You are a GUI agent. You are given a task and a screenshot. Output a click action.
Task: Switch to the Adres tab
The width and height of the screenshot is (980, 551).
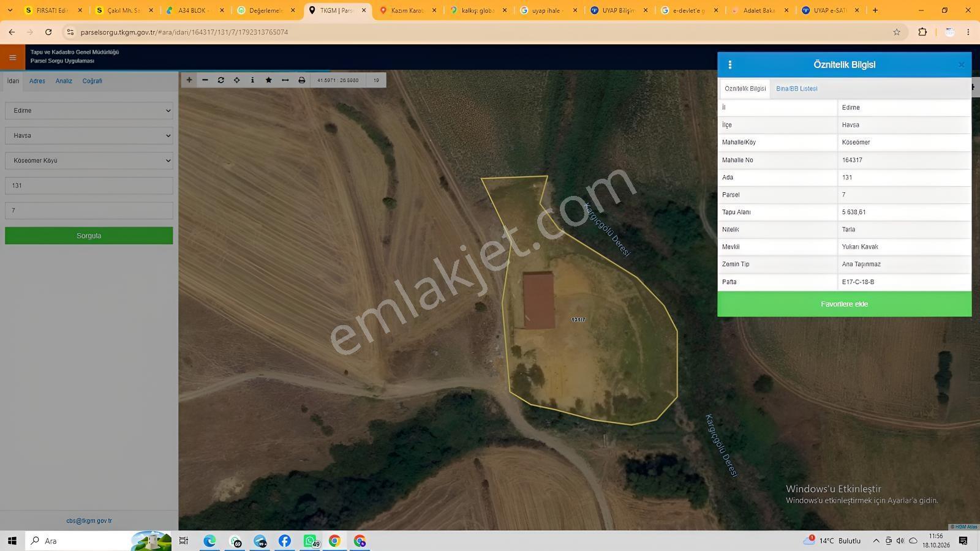(37, 81)
